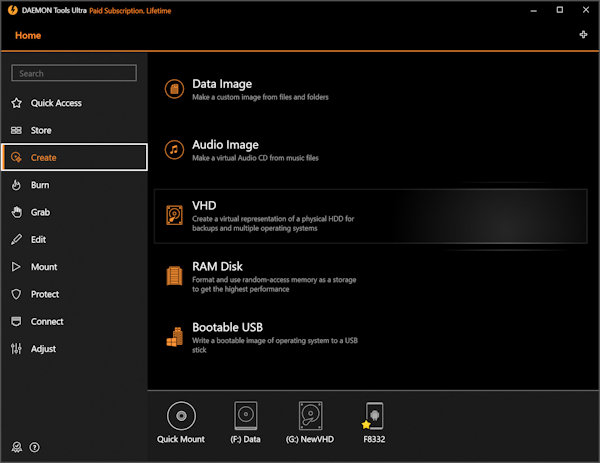Close the DAEMON Tools Ultra window

point(586,10)
